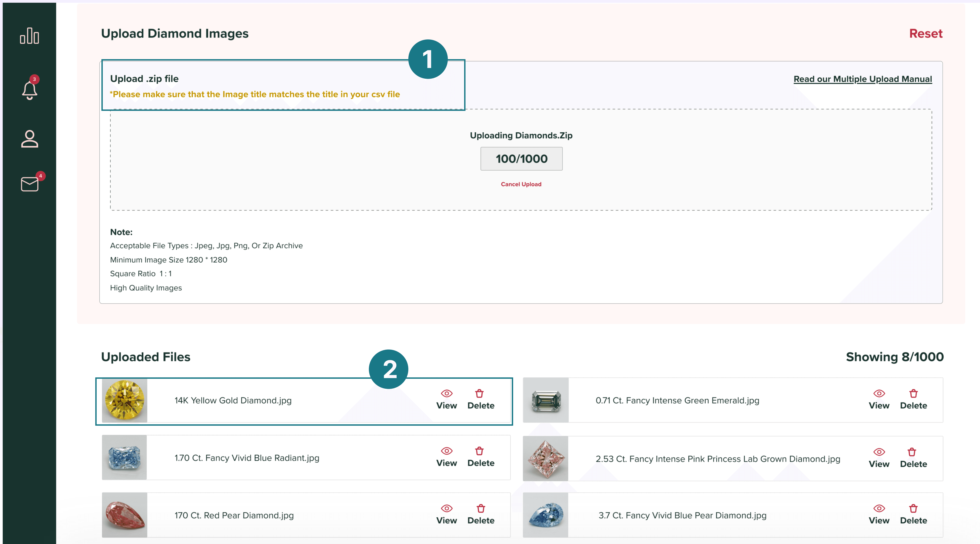View the 170 Ct. Red Pear Diamond eye icon
This screenshot has height=544, width=980.
(x=447, y=509)
